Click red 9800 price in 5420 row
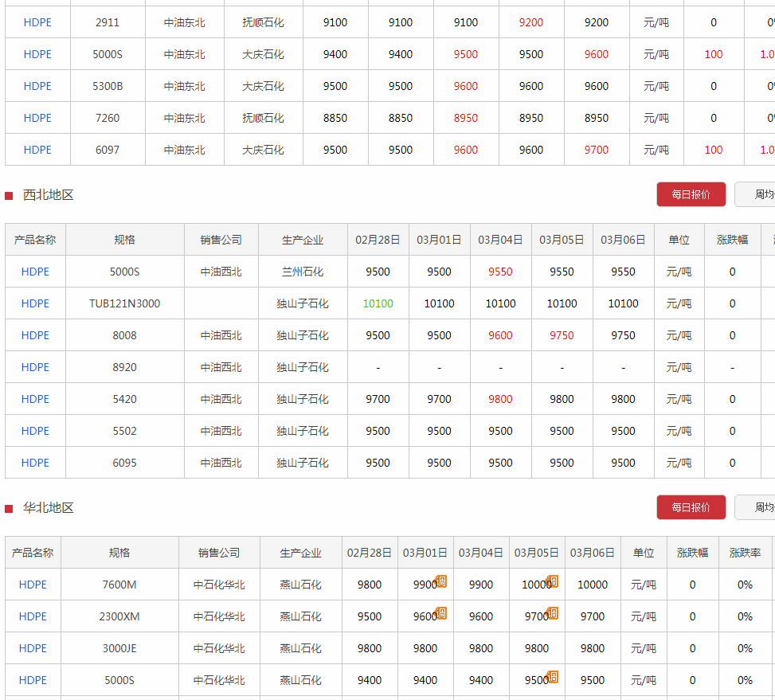775x700 pixels. (x=501, y=399)
